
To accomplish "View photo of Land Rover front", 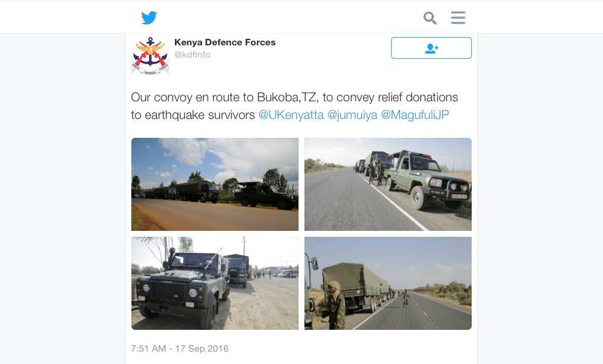I will 215,283.
